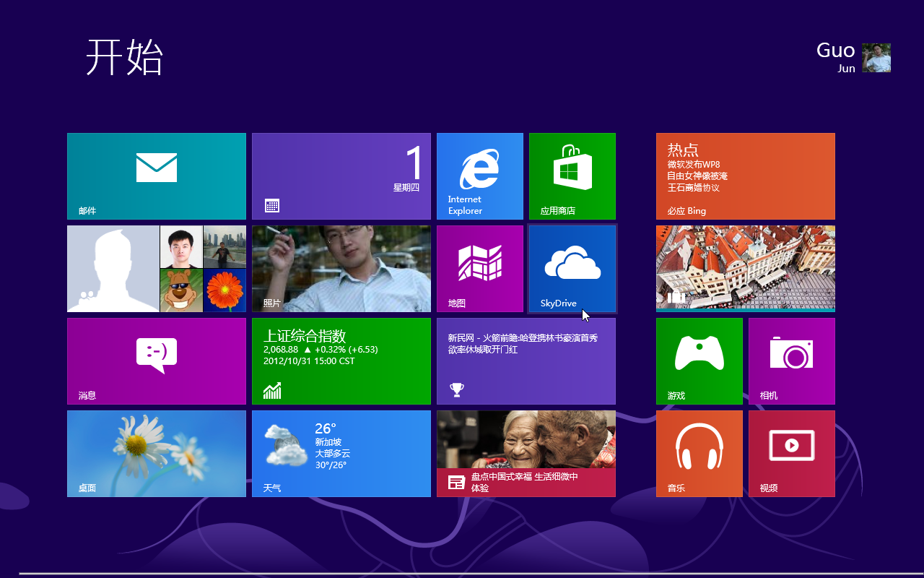The height and width of the screenshot is (578, 924).
Task: Open the Messaging (消息) tile
Action: click(x=157, y=361)
